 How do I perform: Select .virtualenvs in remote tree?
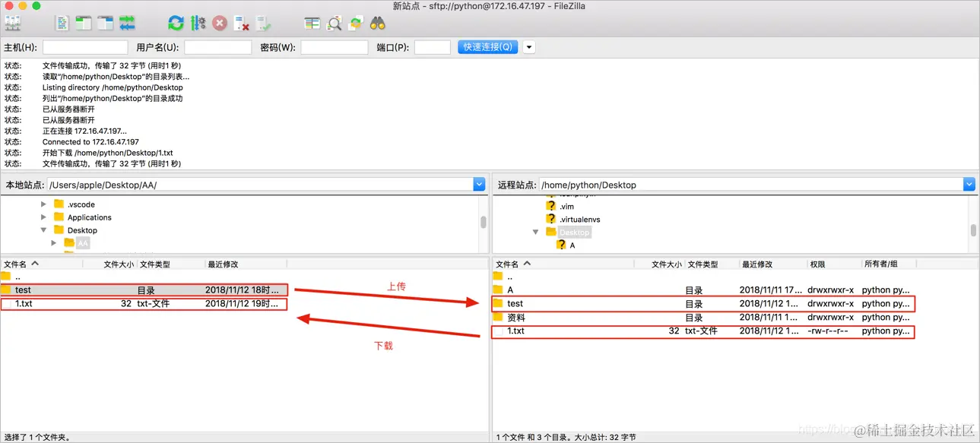pos(580,219)
